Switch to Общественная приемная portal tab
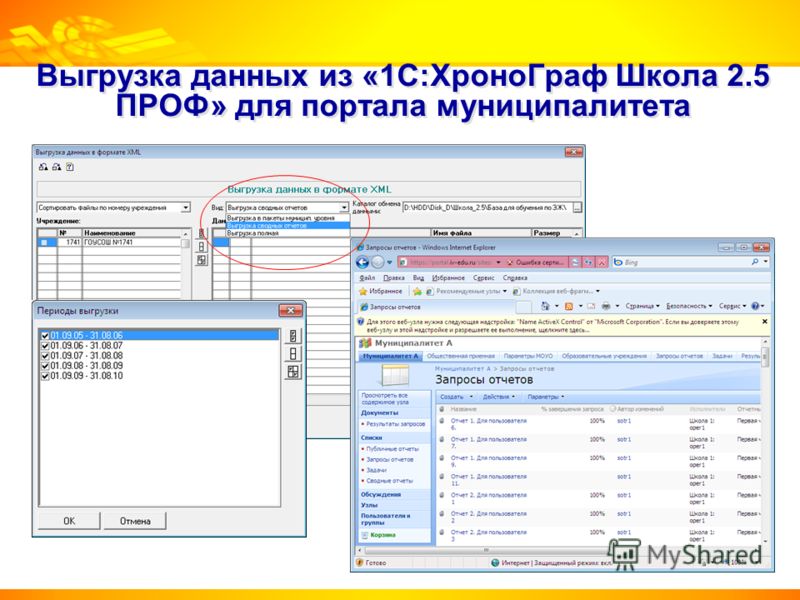The image size is (800, 600). [x=460, y=356]
